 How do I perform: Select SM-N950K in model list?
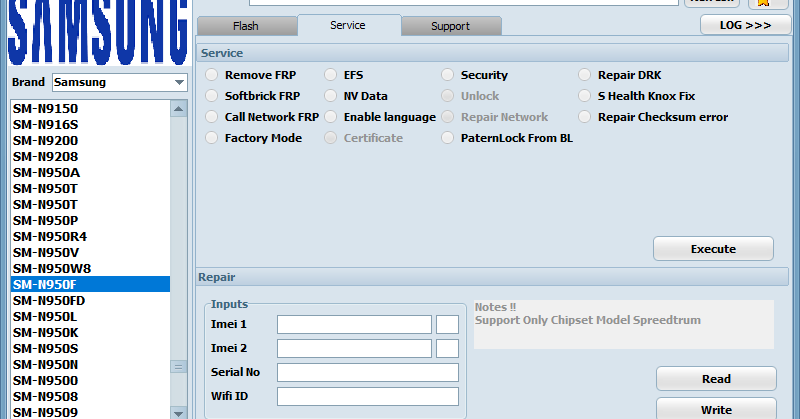(90, 333)
